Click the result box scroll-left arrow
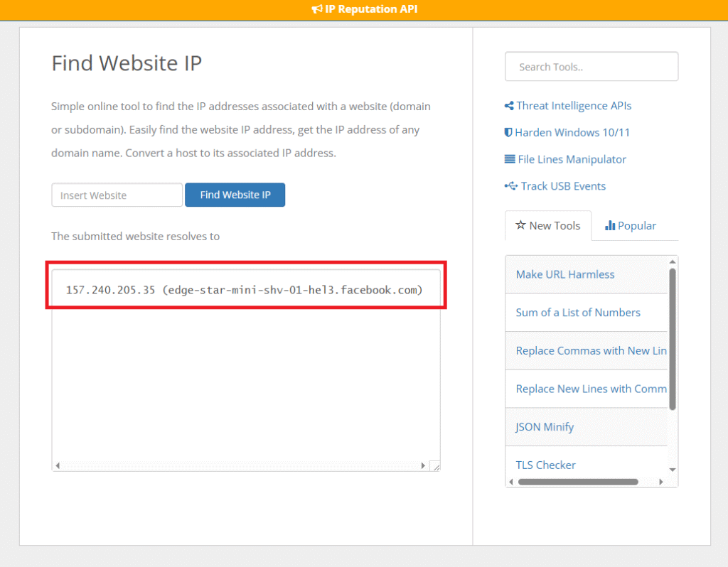Image resolution: width=728 pixels, height=567 pixels. pos(58,465)
